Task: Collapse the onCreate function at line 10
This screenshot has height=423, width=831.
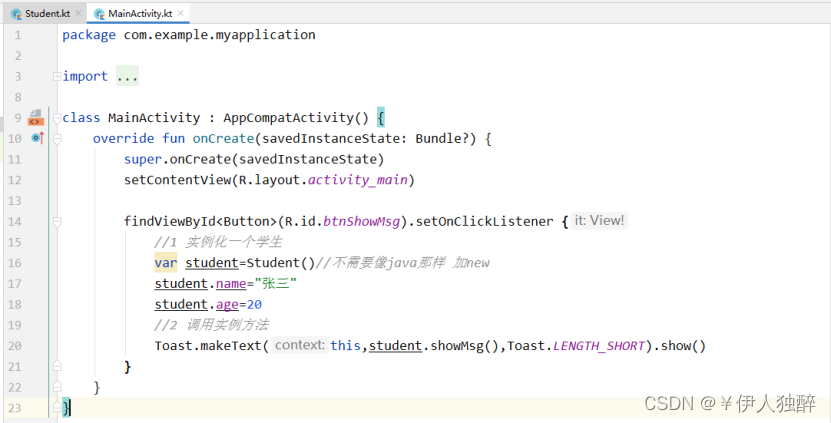Action: [57, 139]
